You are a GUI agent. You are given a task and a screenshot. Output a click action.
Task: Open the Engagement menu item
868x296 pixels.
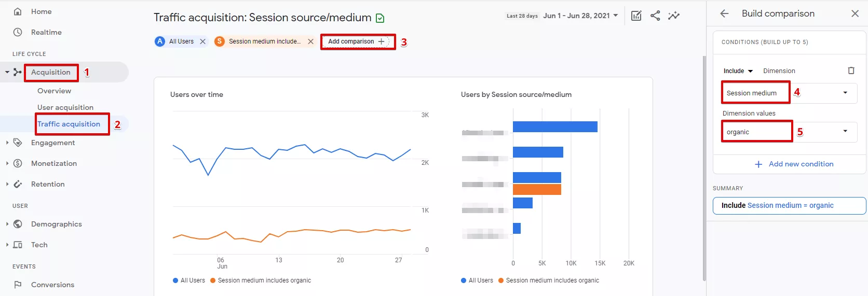pyautogui.click(x=53, y=143)
